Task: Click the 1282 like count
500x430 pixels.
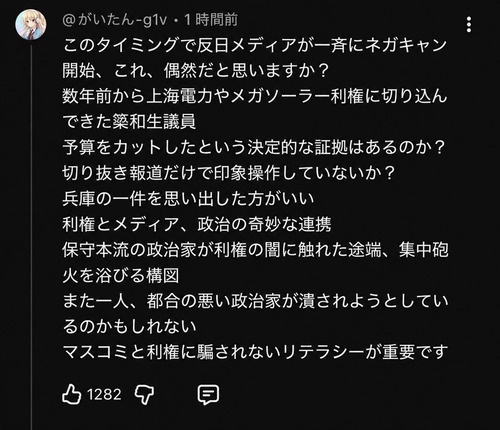Action: point(104,395)
